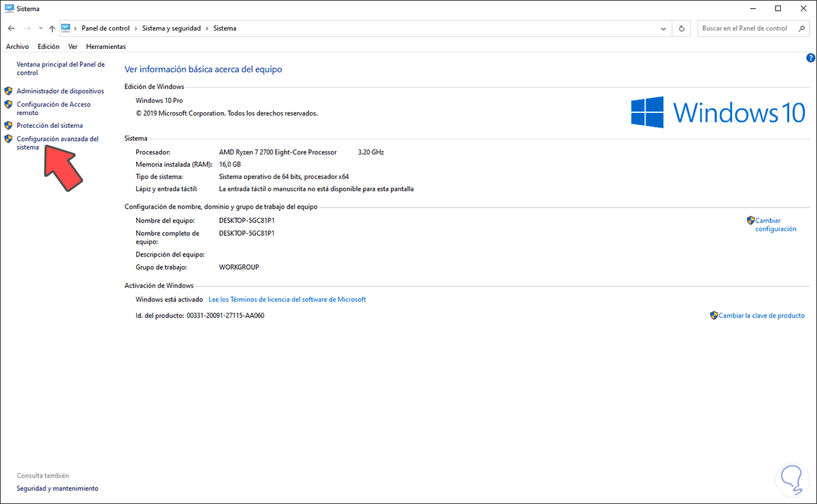This screenshot has width=817, height=504.
Task: Click the shield icon beside Cambiar la clave de producto
Action: tap(714, 316)
